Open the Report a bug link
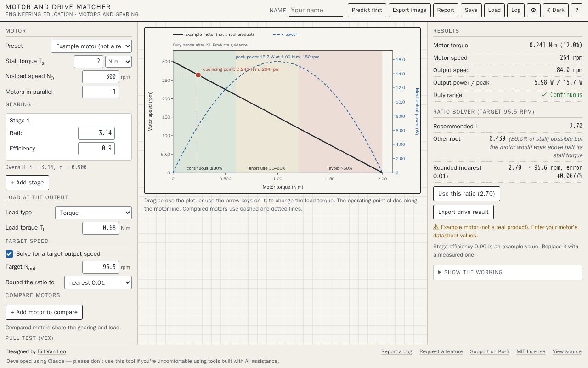 click(x=396, y=351)
